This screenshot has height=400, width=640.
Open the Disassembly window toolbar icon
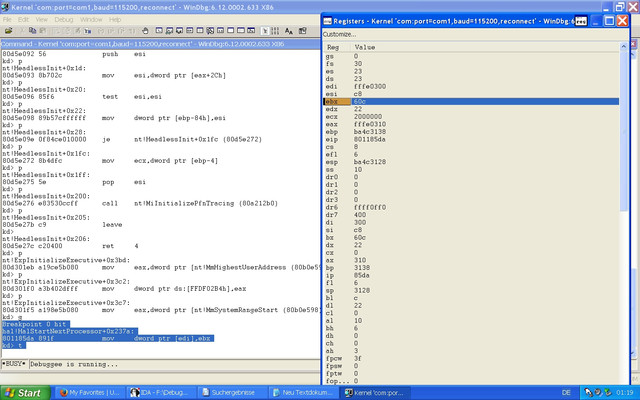220,31
